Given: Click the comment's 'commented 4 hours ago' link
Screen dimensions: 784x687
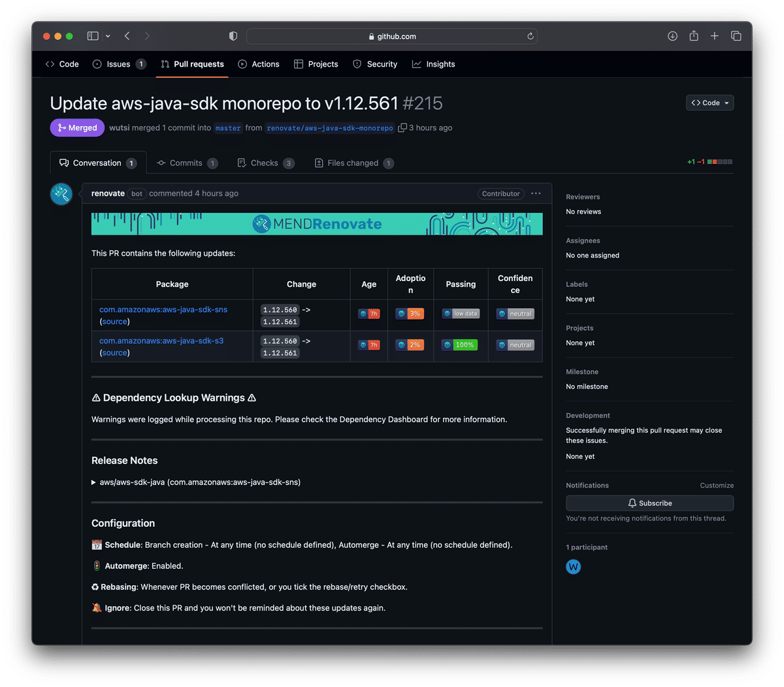Looking at the screenshot, I should 193,193.
